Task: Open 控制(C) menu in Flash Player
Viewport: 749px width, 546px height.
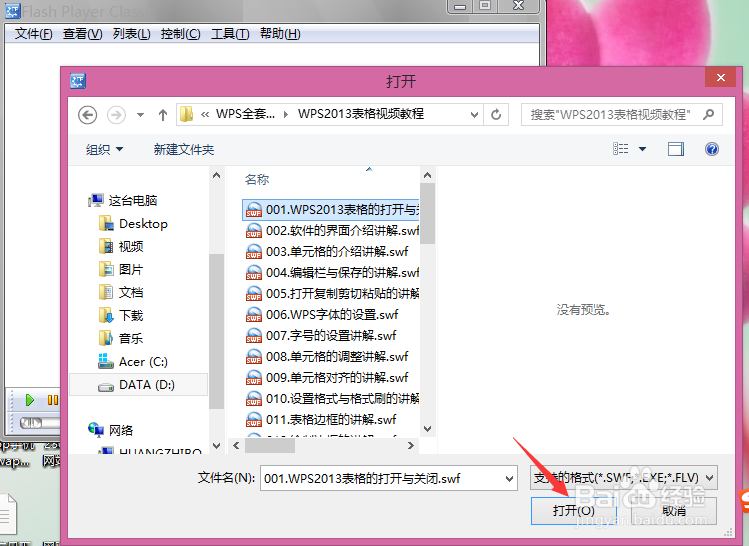Action: [181, 34]
